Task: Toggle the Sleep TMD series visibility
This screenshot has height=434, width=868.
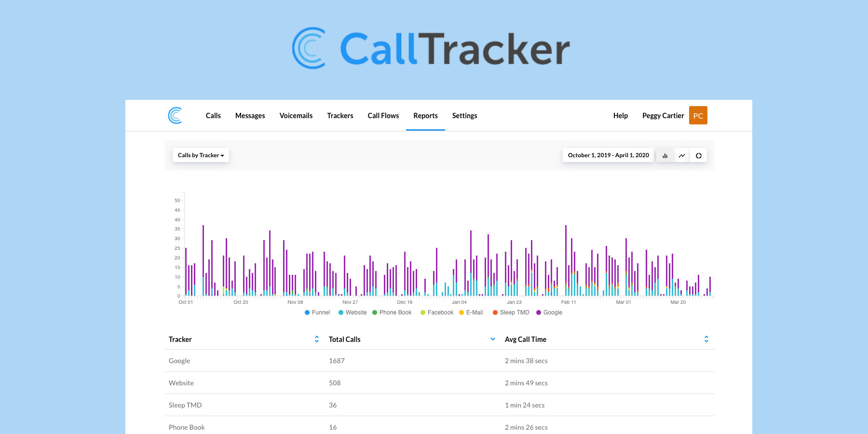Action: (x=511, y=312)
